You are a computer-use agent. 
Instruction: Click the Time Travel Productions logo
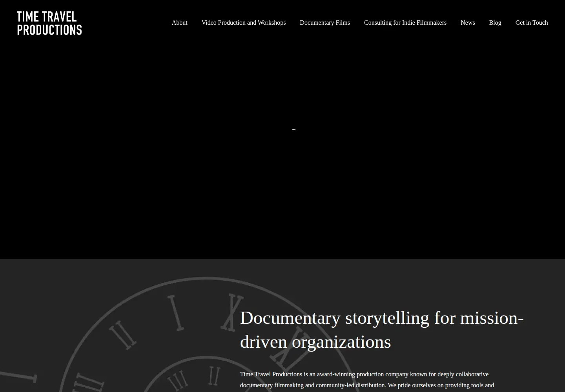(x=49, y=23)
